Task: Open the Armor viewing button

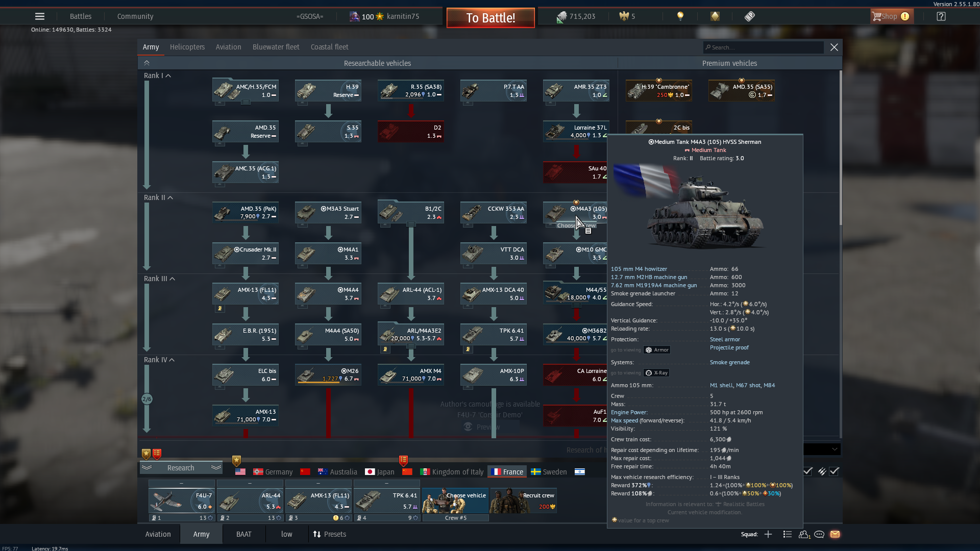Action: click(656, 350)
